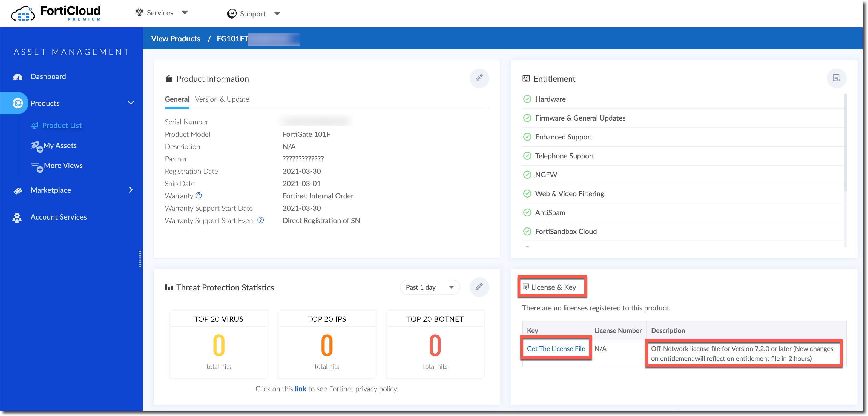Click the NGFW entitlement check icon
Viewport: 868px width, 416px height.
tap(527, 175)
